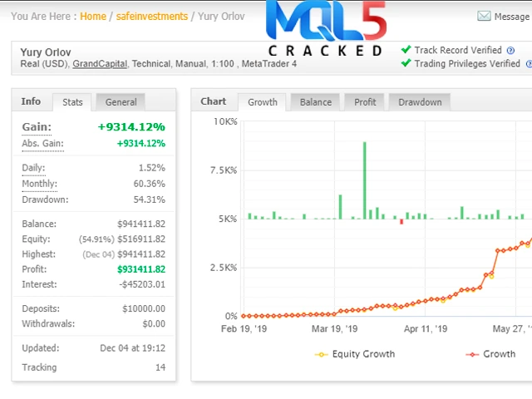The height and width of the screenshot is (399, 532).
Task: Click the Yury Orlov breadcrumb text
Action: coord(221,17)
